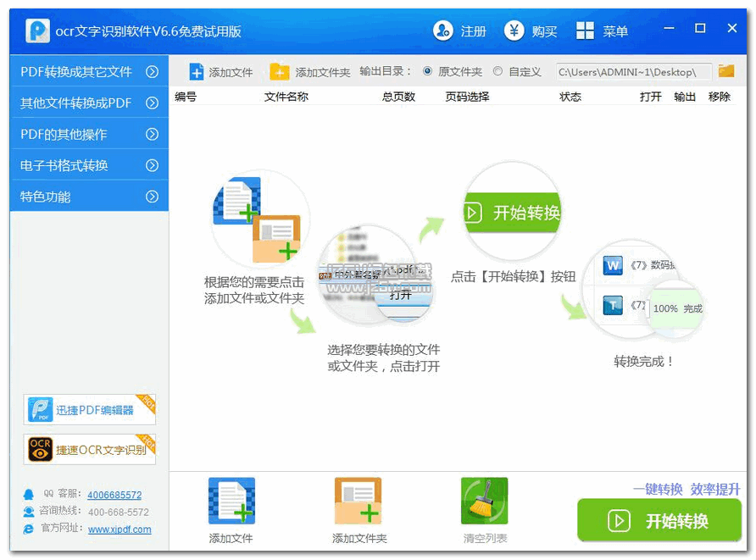Open the 菜单 grid menu icon
Image resolution: width=756 pixels, height=560 pixels.
[x=585, y=30]
